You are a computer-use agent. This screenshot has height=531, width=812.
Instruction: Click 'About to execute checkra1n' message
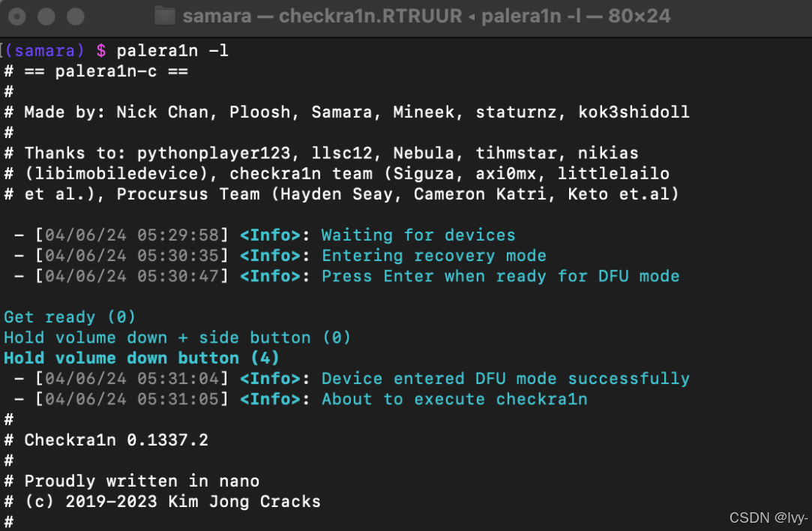454,400
